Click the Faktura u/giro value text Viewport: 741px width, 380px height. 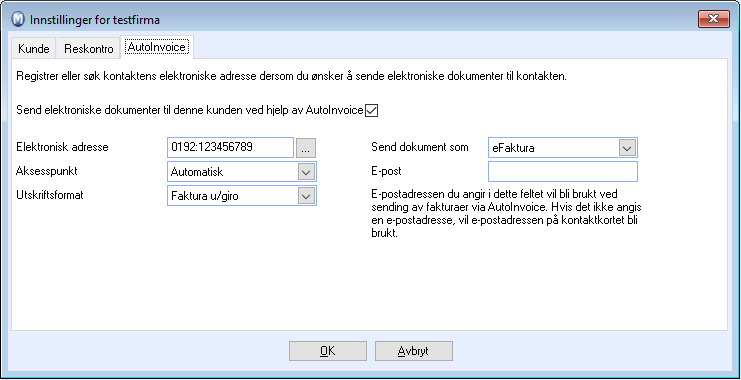[205, 196]
